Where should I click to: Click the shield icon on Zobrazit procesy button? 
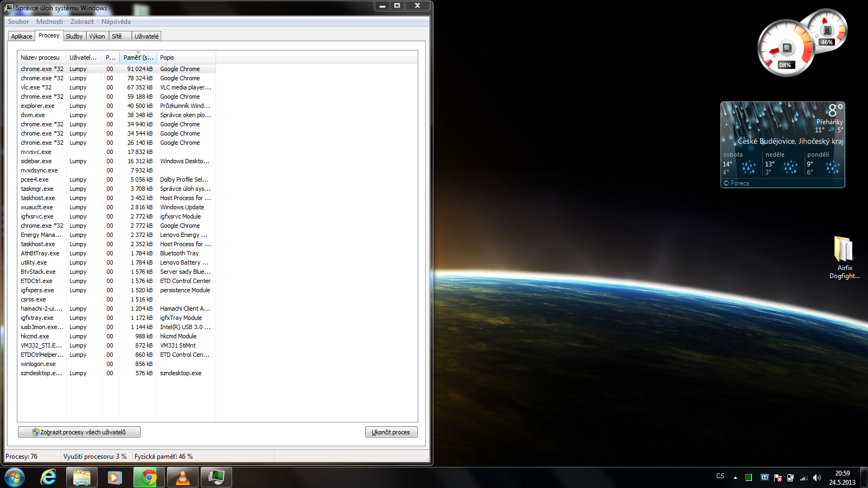[35, 432]
